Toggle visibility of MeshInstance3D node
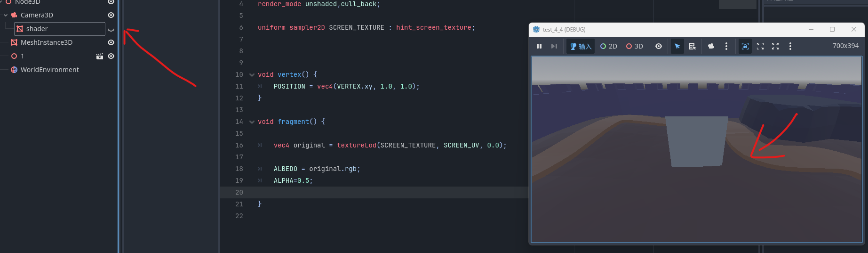The width and height of the screenshot is (868, 253). coord(111,42)
